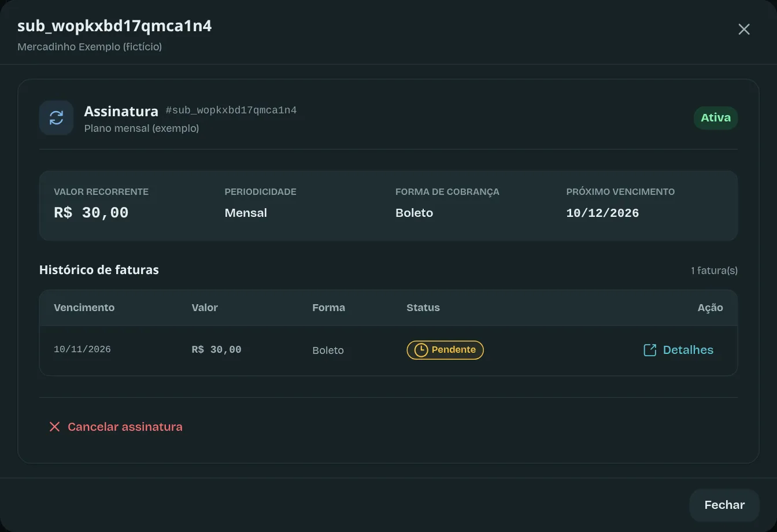Click Plano mensal (exemplo) text
The height and width of the screenshot is (532, 777).
[142, 128]
